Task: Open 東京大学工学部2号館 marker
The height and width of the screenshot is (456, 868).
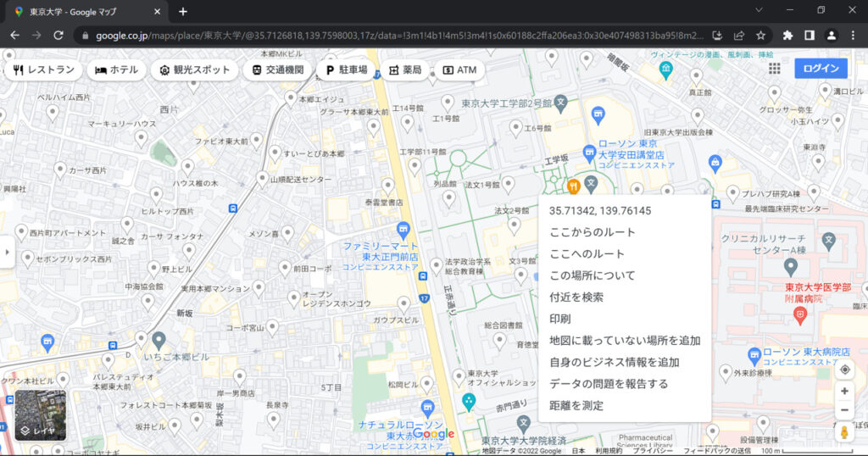Action: tap(561, 103)
